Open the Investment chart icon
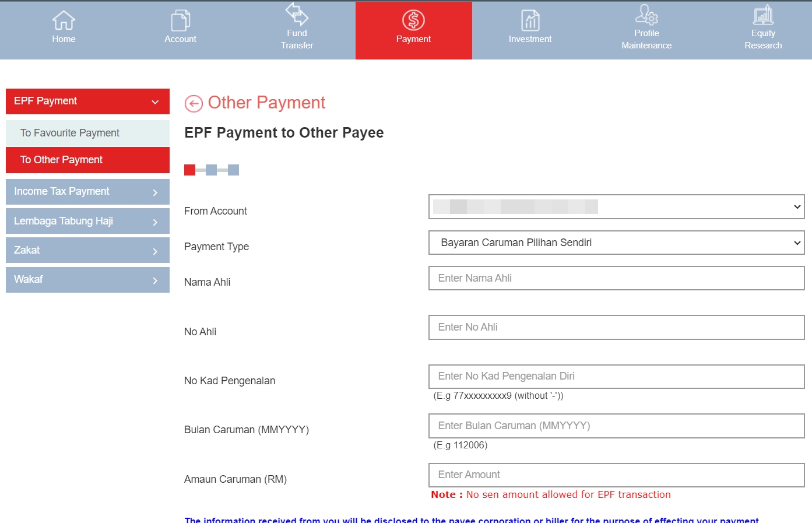This screenshot has height=523, width=812. (x=530, y=20)
